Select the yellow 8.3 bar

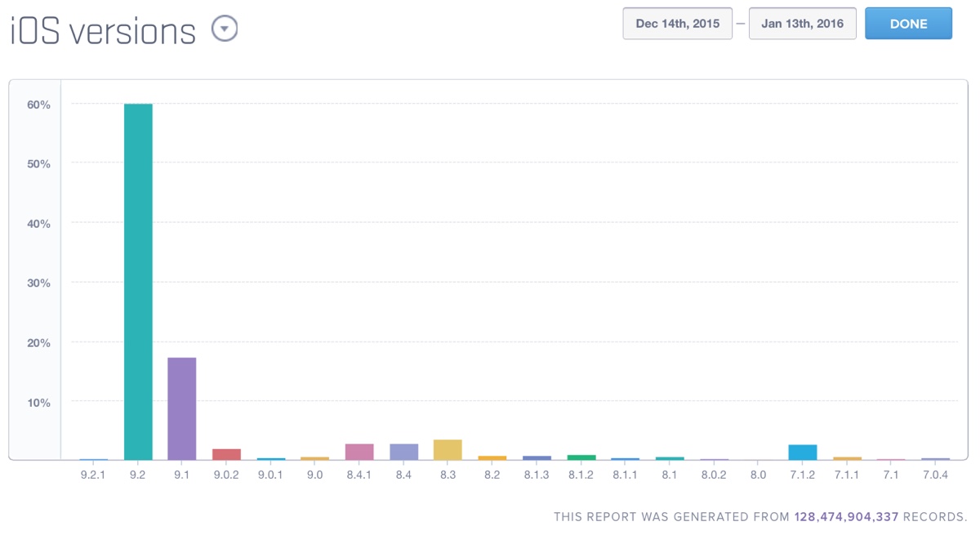(448, 450)
